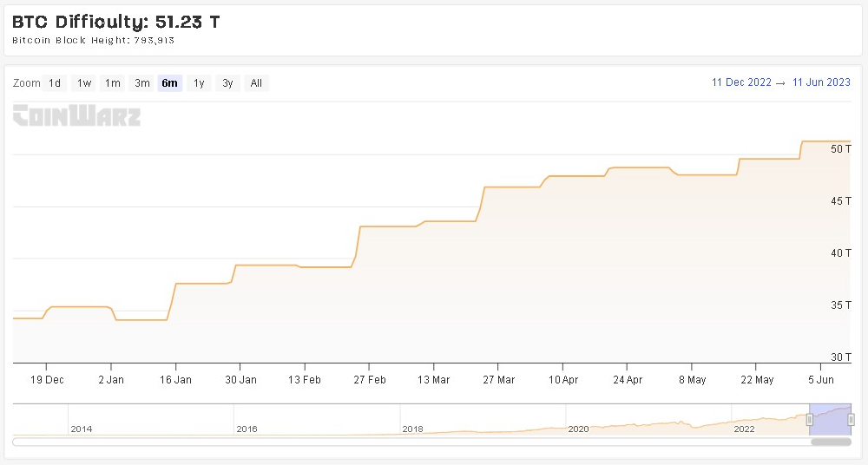Click the horizontal scrollbar thumb
The width and height of the screenshot is (868, 465).
point(831,442)
